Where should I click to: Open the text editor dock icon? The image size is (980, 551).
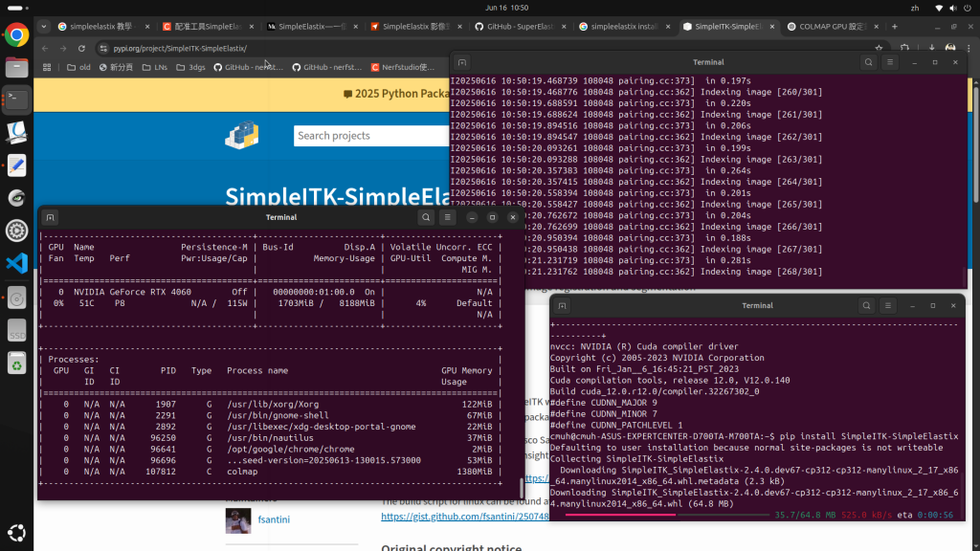(16, 165)
